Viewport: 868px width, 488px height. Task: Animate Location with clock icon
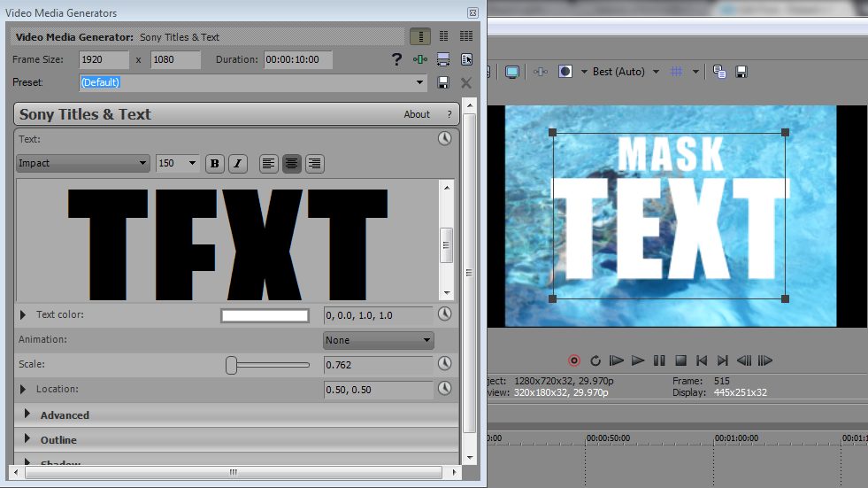(x=444, y=388)
